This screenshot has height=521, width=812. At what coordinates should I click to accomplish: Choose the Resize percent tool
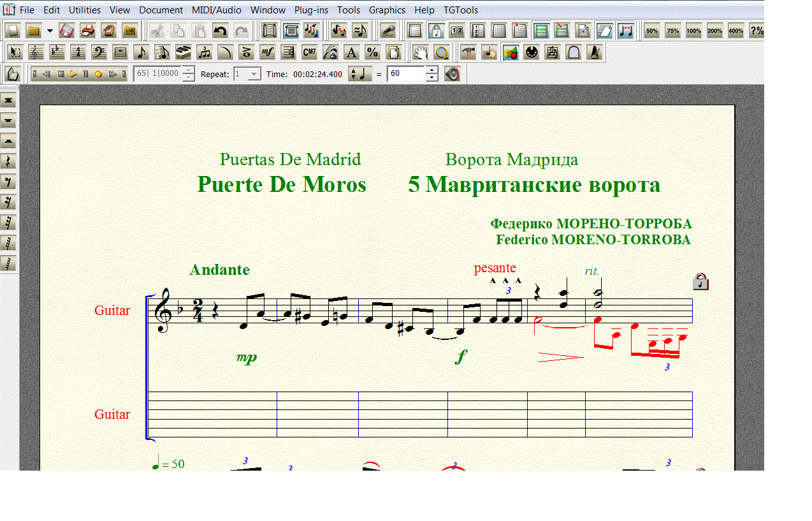[372, 52]
